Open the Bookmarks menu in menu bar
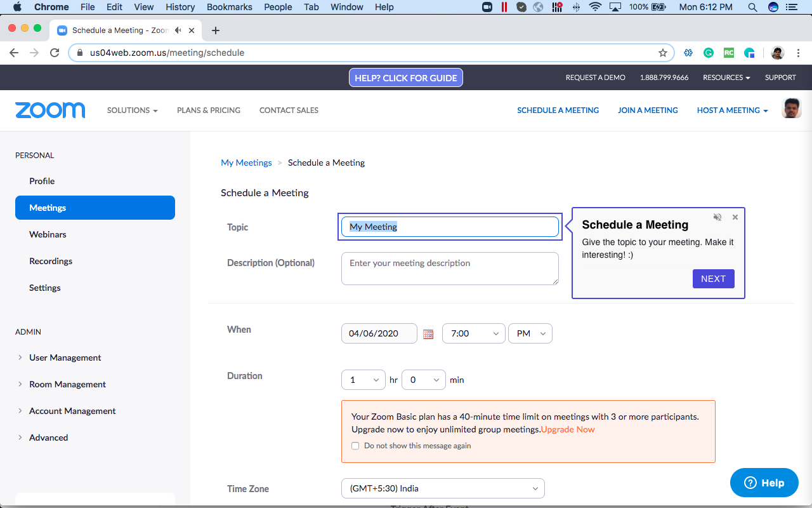 coord(230,7)
